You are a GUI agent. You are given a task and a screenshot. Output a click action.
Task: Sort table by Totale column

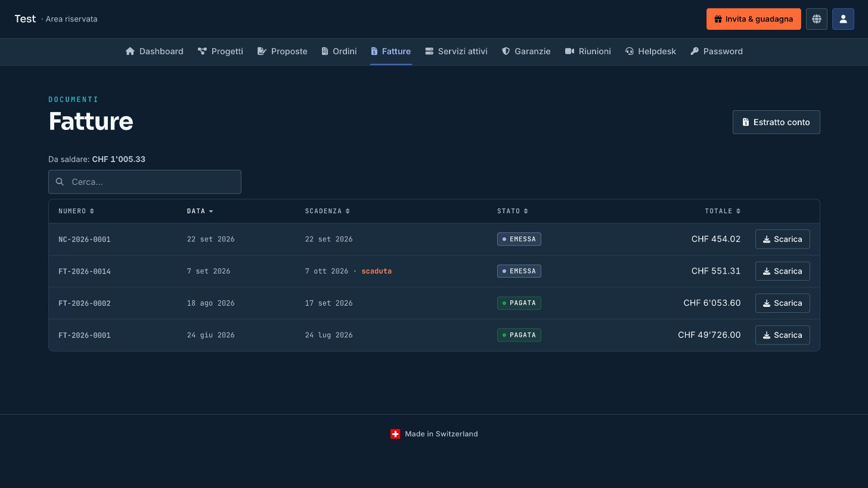tap(723, 211)
